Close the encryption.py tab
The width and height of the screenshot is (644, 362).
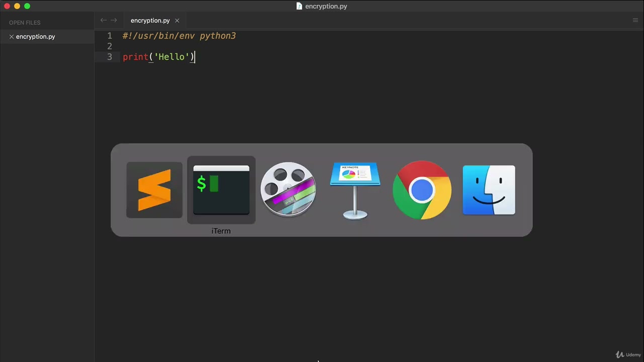(177, 21)
